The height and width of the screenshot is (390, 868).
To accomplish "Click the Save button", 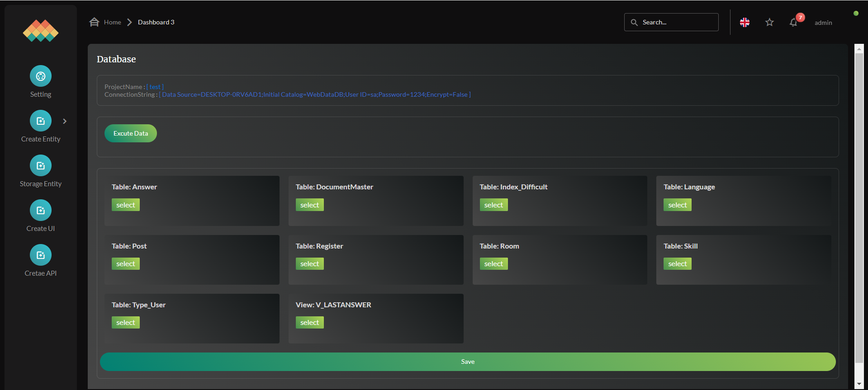I will (468, 362).
